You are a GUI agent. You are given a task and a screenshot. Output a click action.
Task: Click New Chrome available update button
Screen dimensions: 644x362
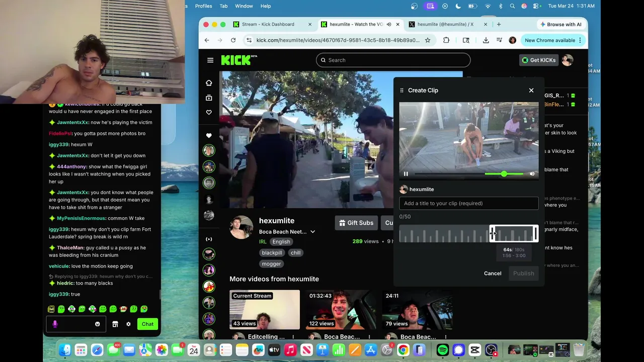[x=552, y=40]
